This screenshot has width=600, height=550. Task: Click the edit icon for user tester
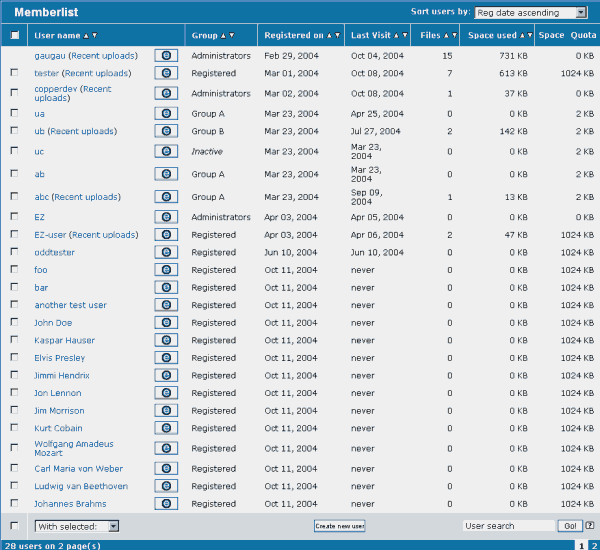166,73
